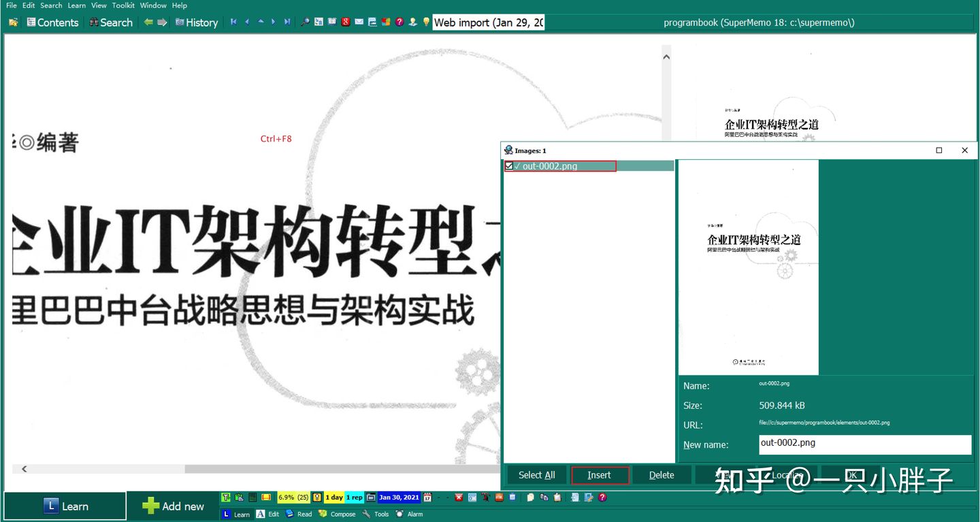Open the Toolkit menu

(x=123, y=5)
